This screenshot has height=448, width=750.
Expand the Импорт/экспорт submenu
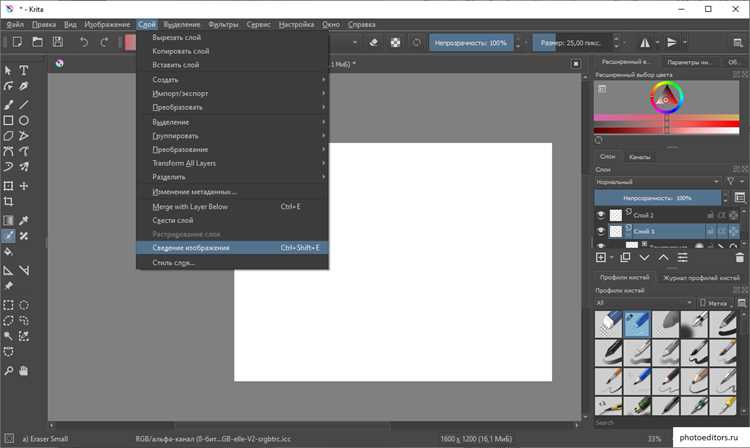(232, 93)
